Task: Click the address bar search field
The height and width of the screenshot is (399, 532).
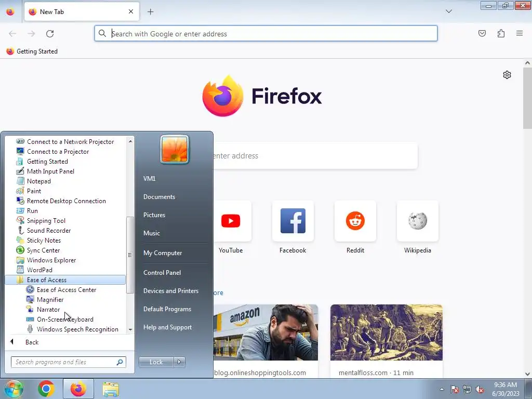Action: coord(266,34)
